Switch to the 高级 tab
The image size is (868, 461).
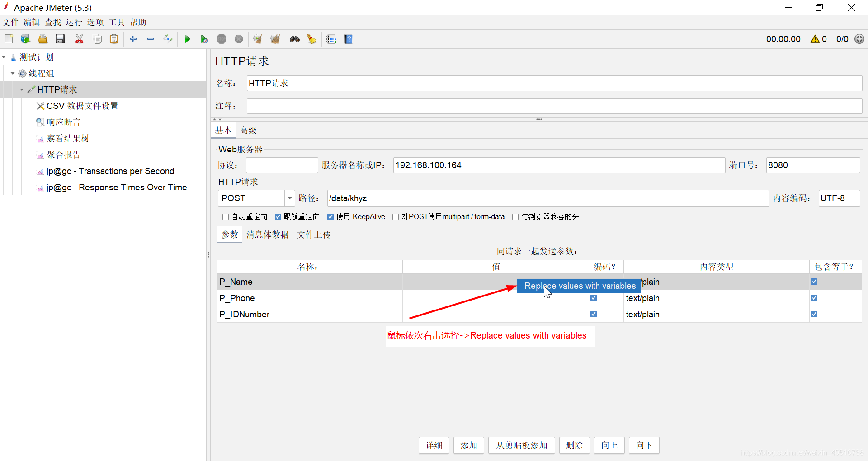tap(248, 130)
